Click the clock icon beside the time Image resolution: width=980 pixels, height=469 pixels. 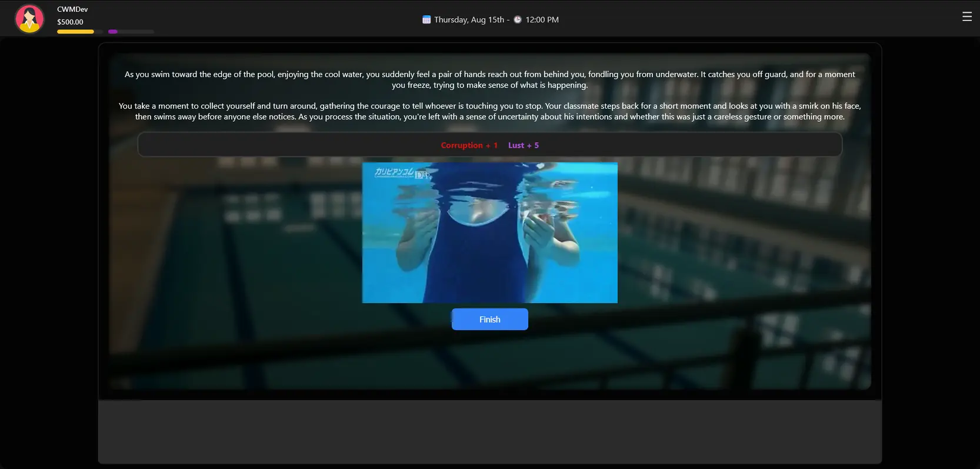click(x=518, y=20)
